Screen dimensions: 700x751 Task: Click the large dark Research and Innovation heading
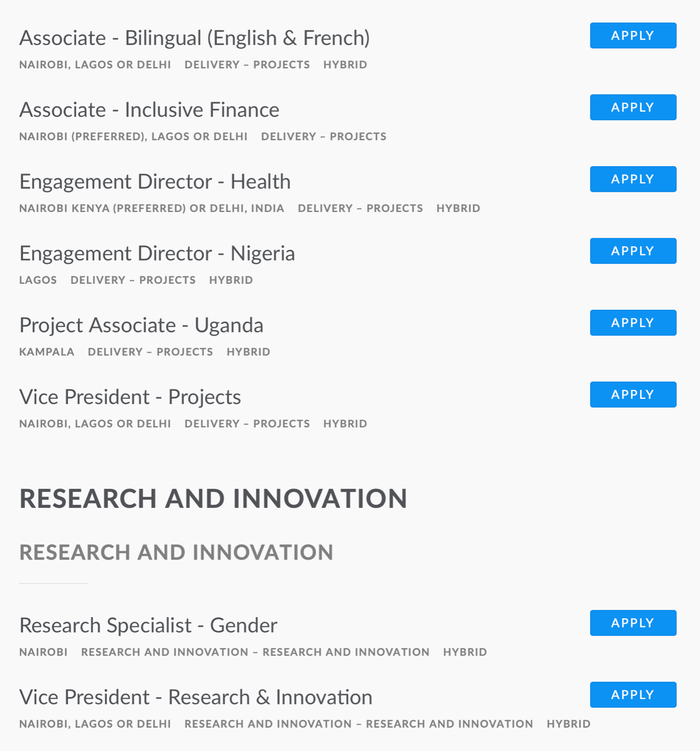pos(213,499)
